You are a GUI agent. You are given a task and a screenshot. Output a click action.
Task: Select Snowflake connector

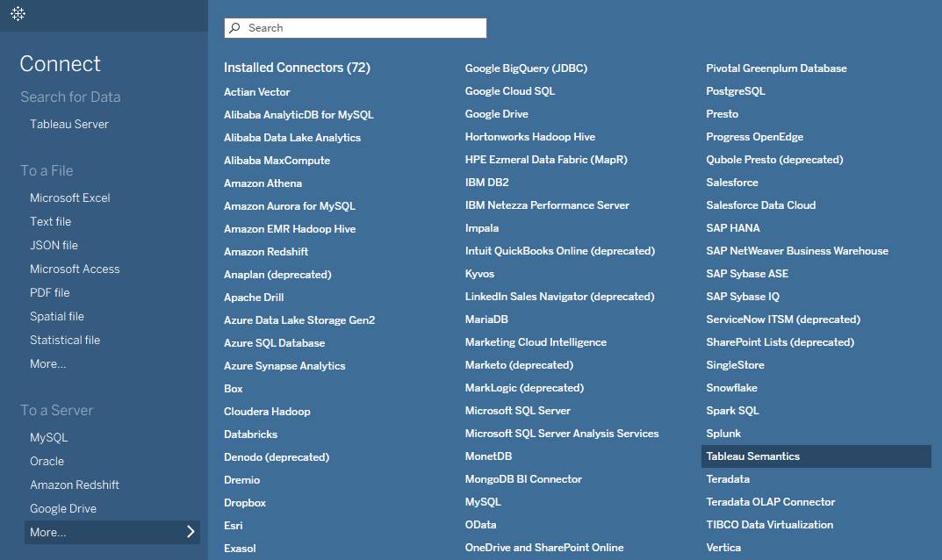tap(731, 388)
